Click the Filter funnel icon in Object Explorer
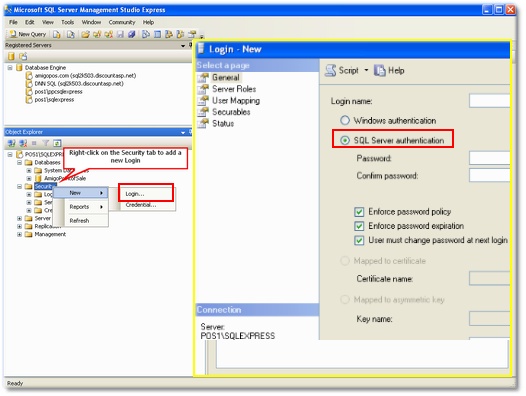The image size is (526, 396). (45, 143)
